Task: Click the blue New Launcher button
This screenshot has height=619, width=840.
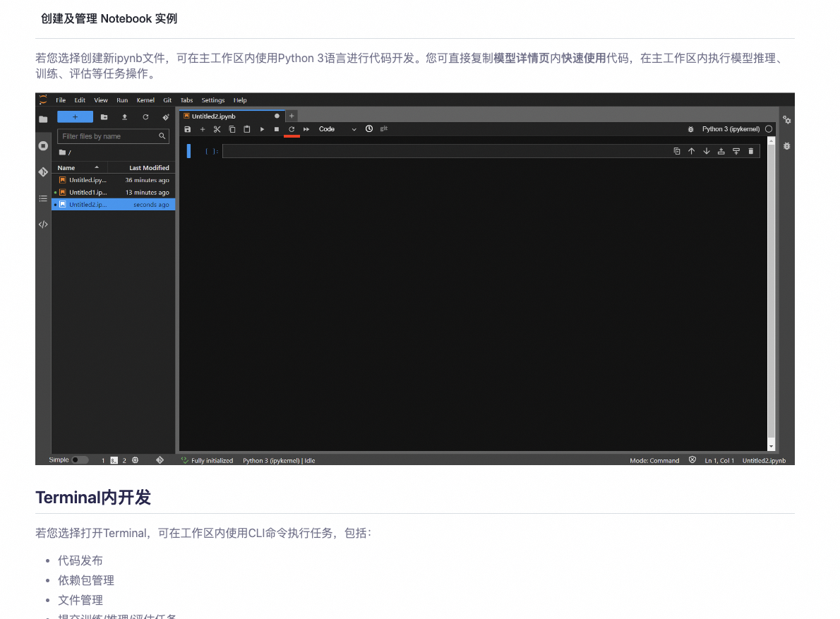Action: pyautogui.click(x=75, y=116)
